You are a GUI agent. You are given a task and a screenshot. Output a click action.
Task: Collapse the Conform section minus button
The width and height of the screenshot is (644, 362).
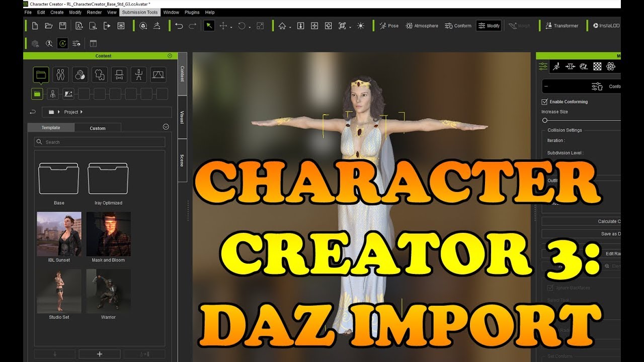tap(547, 86)
